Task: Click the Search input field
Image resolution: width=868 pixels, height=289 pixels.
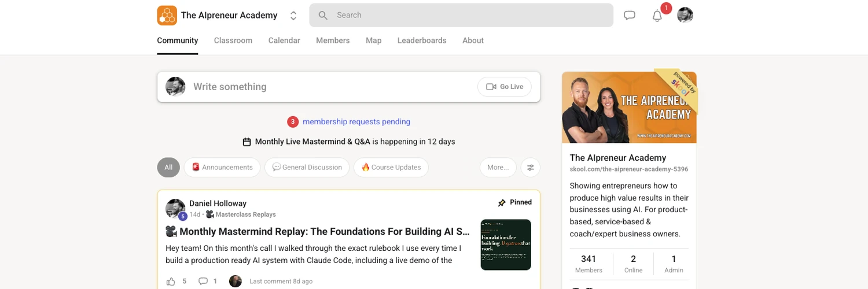Action: (461, 15)
